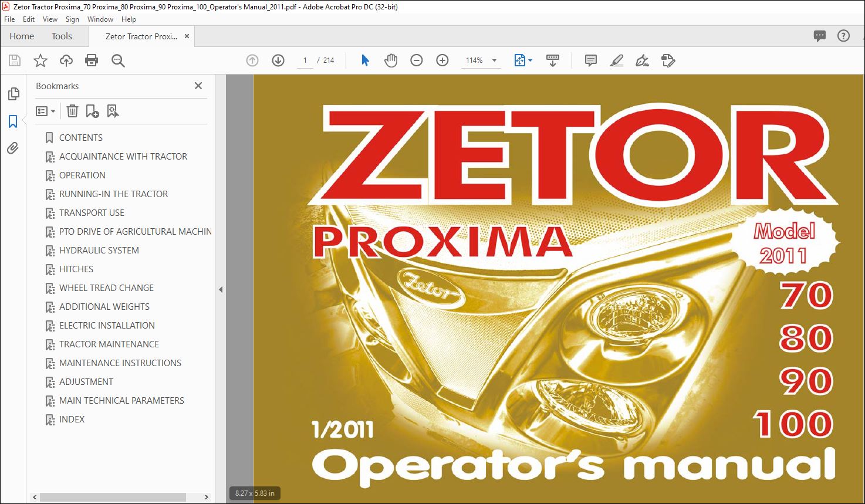
Task: Open the Help question mark icon
Action: [843, 36]
